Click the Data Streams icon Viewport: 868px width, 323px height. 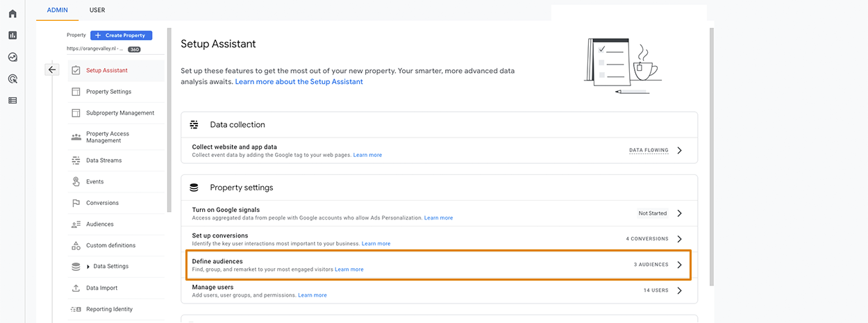(x=76, y=160)
